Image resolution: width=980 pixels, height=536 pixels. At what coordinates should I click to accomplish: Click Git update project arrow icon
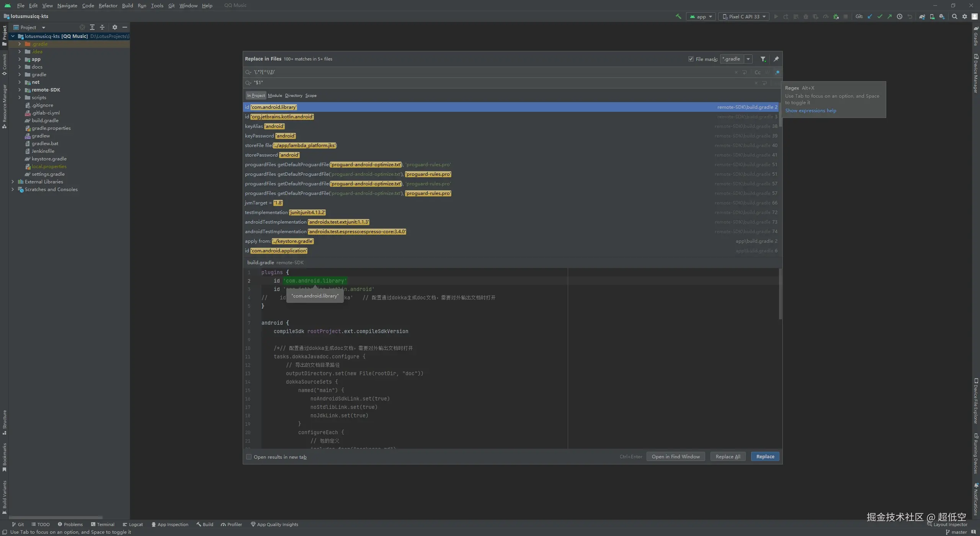[x=870, y=16]
